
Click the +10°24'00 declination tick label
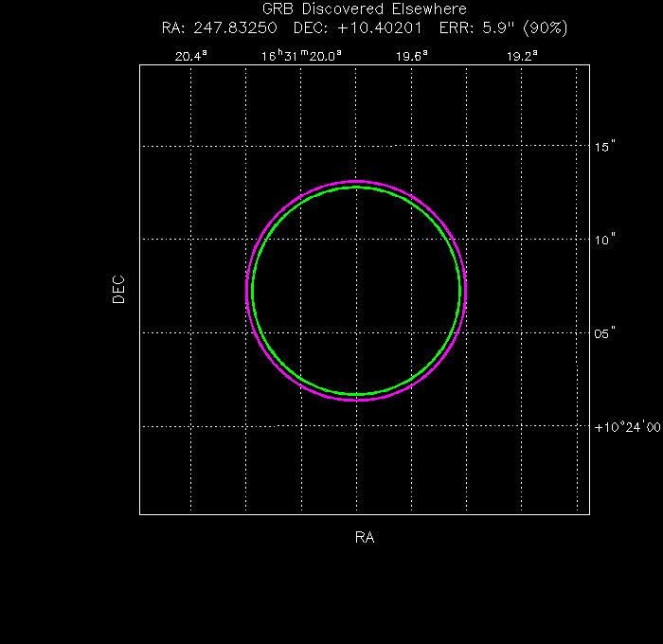627,427
